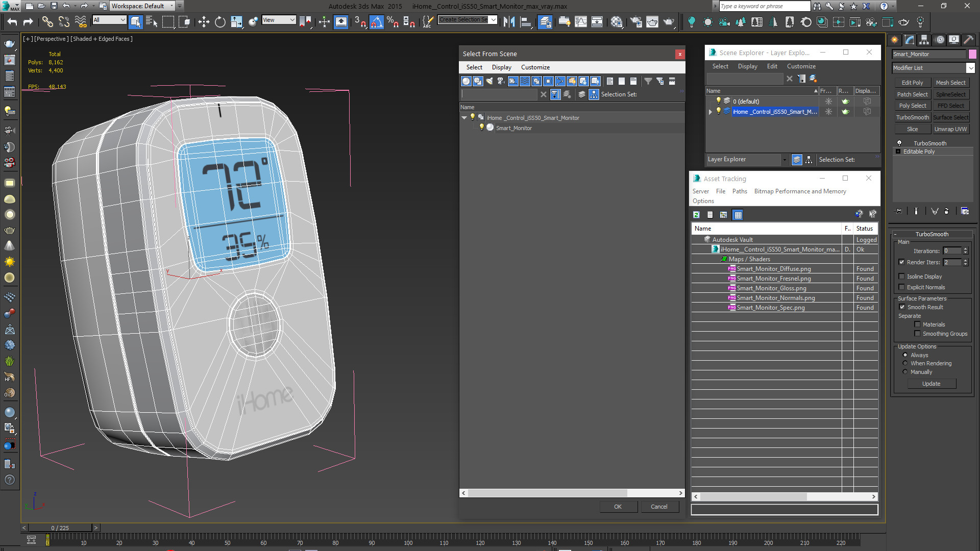
Task: Click the Edit Poly modifier button
Action: click(912, 83)
